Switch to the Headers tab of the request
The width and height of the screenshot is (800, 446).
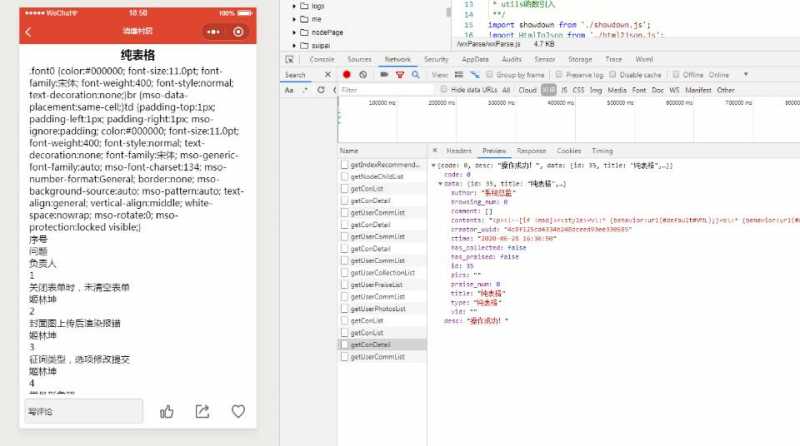(x=459, y=151)
